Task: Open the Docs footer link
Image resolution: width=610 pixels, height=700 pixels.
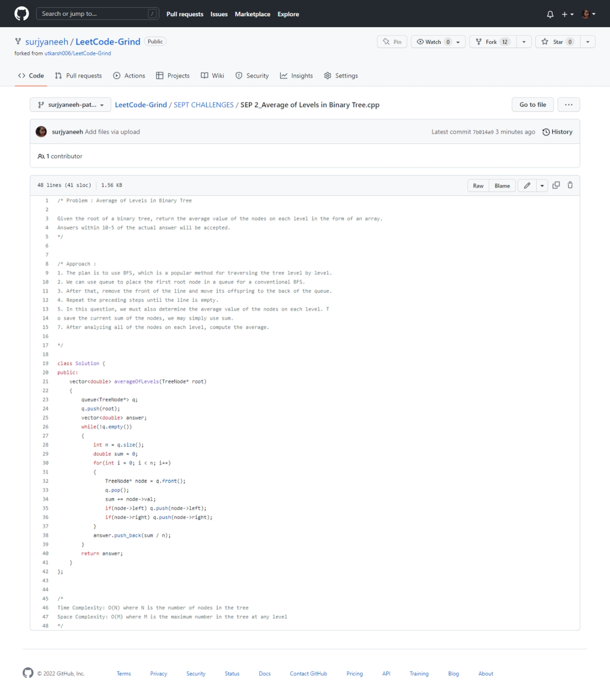Action: click(x=265, y=674)
